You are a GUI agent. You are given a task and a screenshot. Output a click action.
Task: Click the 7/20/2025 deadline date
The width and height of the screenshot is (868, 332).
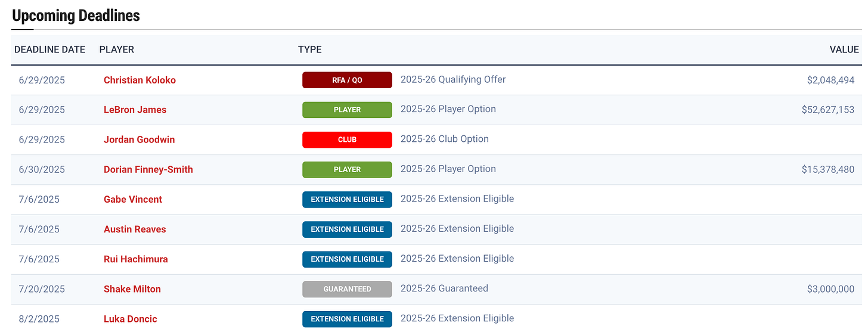coord(42,289)
